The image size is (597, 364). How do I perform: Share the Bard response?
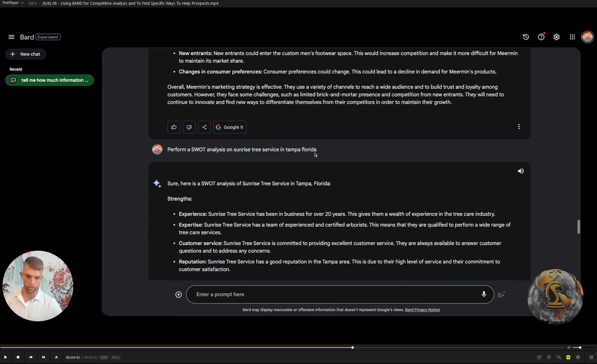pyautogui.click(x=204, y=127)
